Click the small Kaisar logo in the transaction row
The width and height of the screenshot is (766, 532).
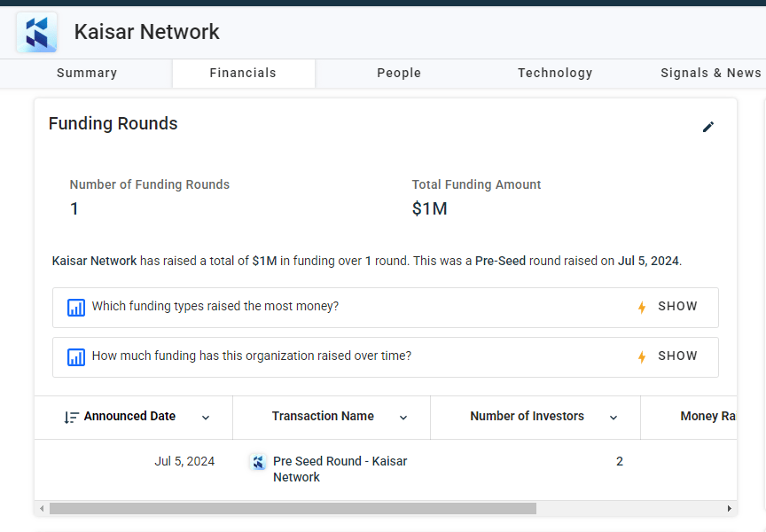[258, 462]
